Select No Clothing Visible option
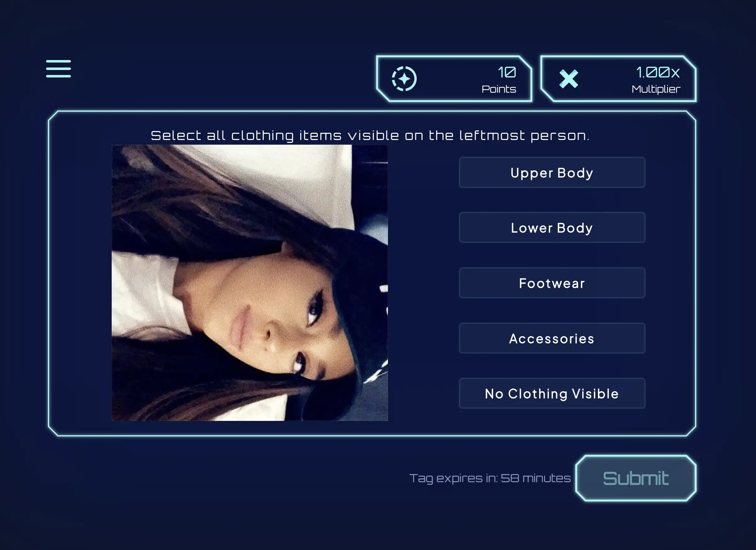756x550 pixels. [x=552, y=394]
